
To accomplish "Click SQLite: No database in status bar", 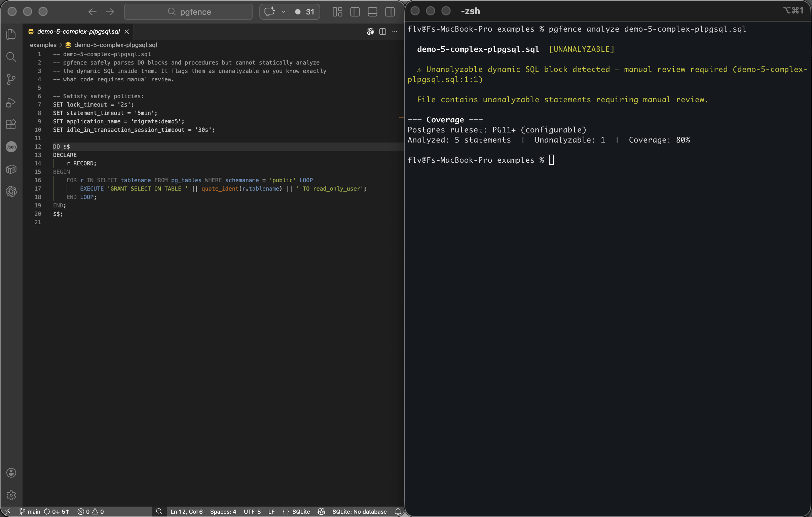I will click(360, 511).
